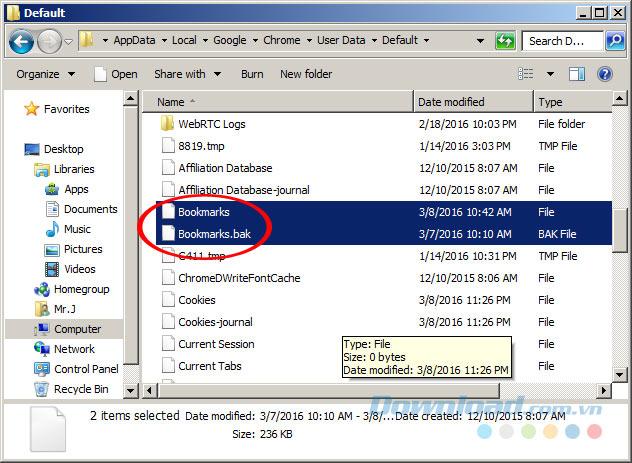The image size is (632, 463).
Task: Open the Control Panel item in the sidebar
Action: point(85,369)
